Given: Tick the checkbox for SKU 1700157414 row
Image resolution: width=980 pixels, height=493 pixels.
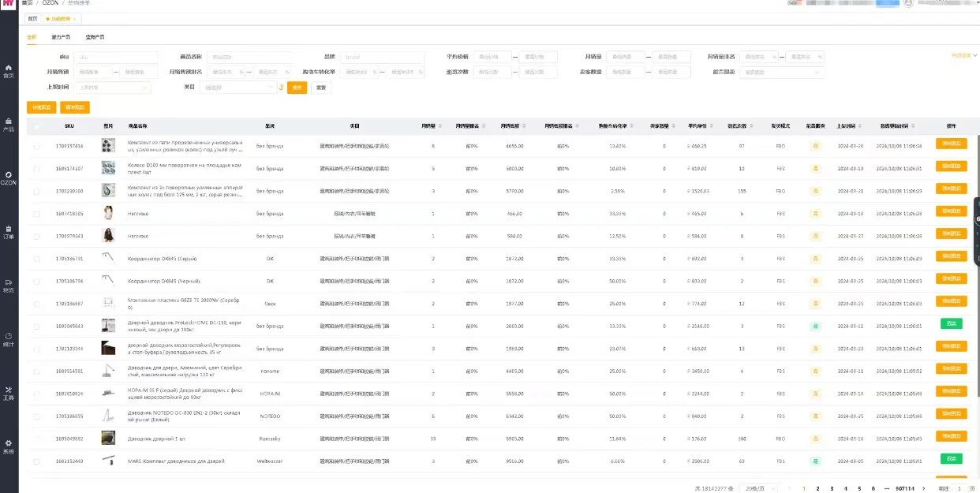Looking at the screenshot, I should (x=36, y=146).
